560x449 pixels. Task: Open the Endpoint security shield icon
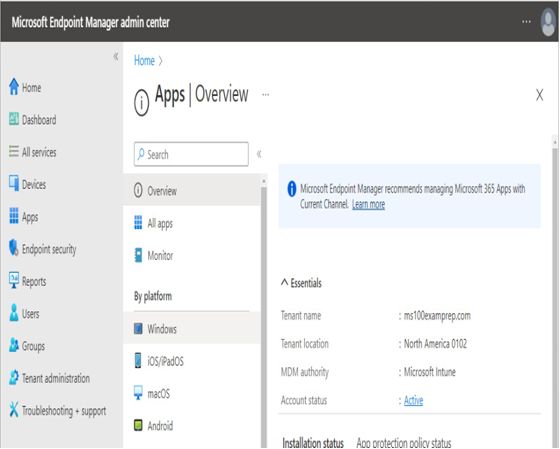click(14, 248)
